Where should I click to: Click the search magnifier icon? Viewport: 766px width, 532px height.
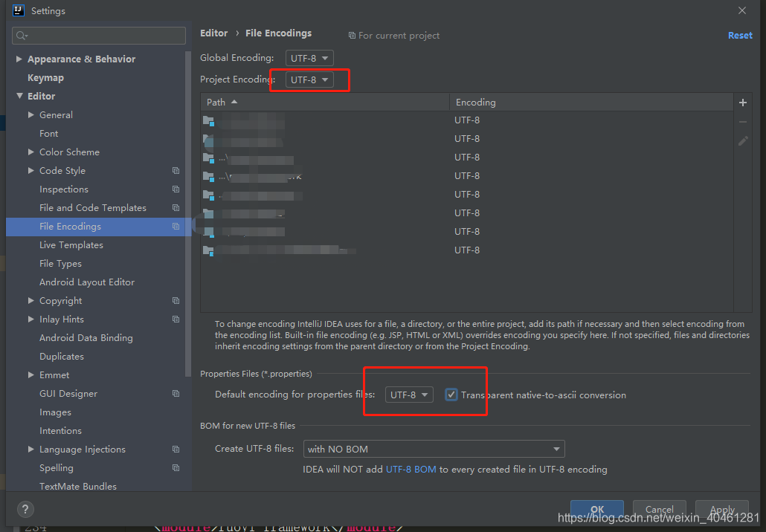(x=22, y=36)
